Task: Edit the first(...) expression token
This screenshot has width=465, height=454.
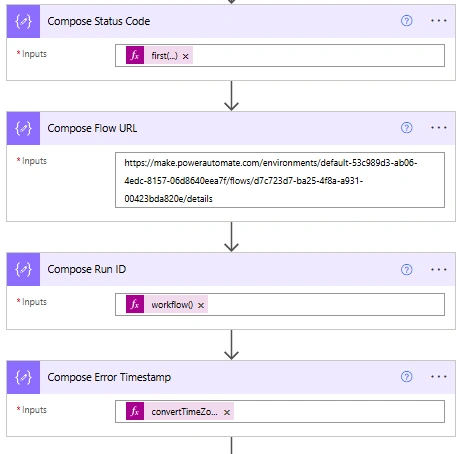Action: point(164,56)
